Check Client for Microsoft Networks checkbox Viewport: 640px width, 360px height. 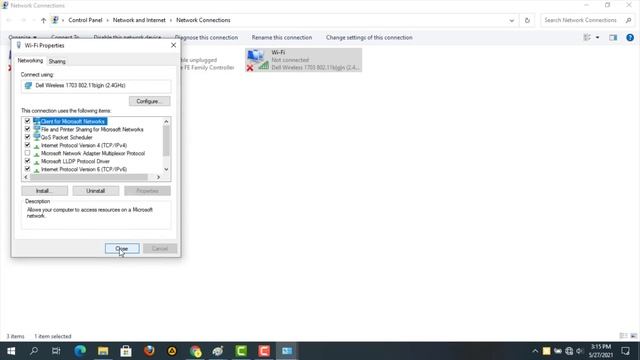[27, 121]
